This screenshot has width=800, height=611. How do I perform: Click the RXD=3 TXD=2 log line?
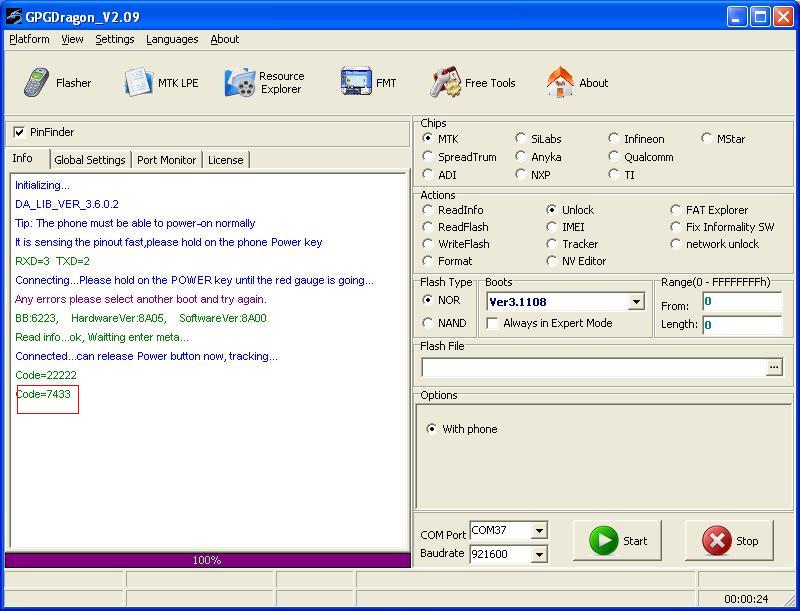[53, 261]
